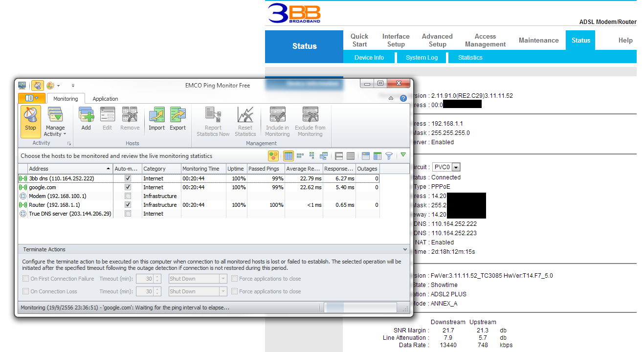Open the Activity group dialog launcher
The image size is (644, 352).
(x=69, y=144)
